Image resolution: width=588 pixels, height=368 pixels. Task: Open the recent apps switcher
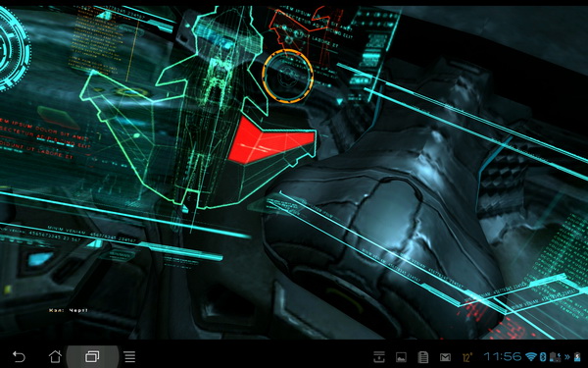point(92,356)
